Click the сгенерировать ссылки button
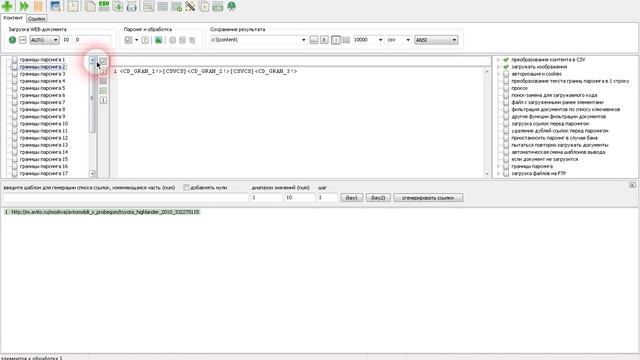Image resolution: width=640 pixels, height=360 pixels. (428, 198)
